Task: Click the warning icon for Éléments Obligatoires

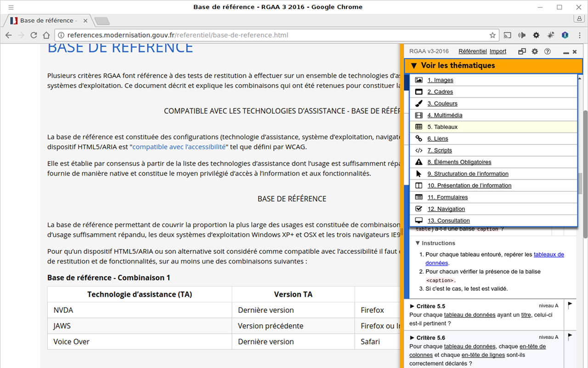Action: 418,162
